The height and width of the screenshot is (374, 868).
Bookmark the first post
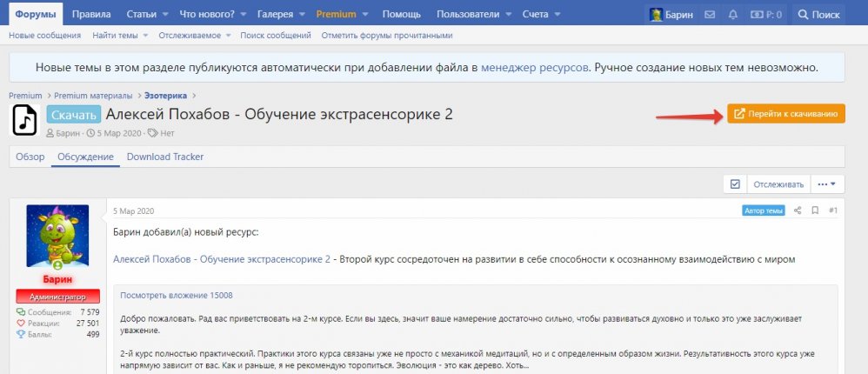[815, 210]
